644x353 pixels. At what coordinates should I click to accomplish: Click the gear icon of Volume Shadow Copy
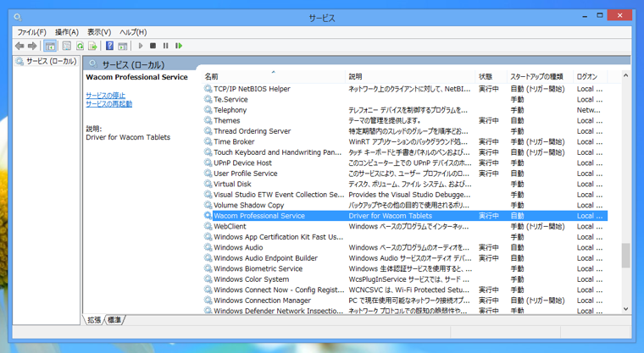[208, 205]
